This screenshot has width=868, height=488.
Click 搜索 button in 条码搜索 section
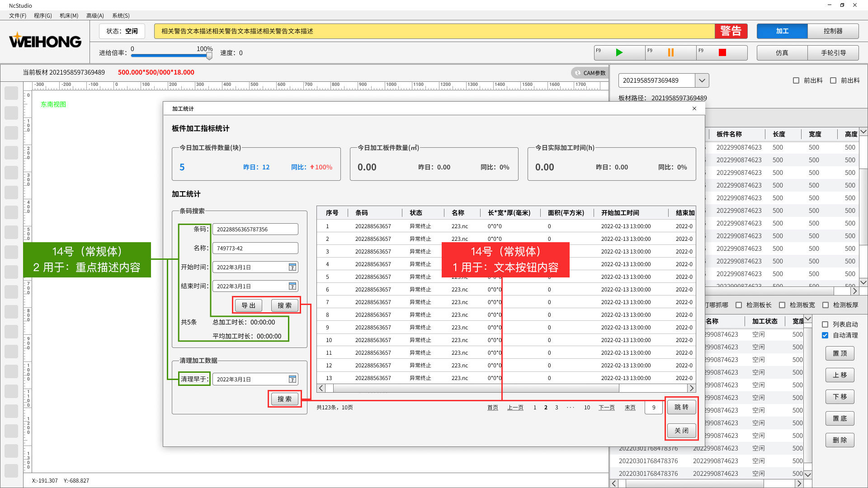click(285, 305)
